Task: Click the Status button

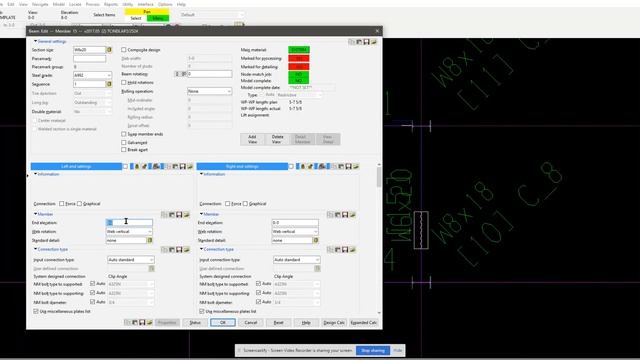Action: (195, 322)
